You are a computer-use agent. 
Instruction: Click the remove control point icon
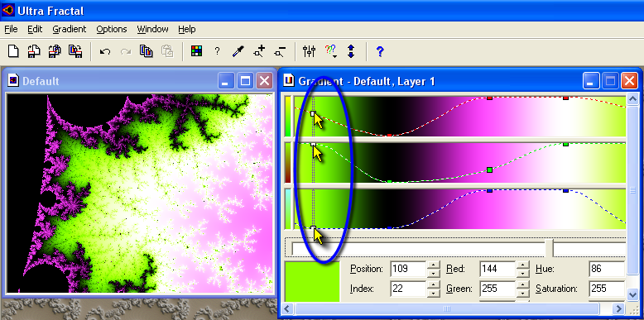coord(280,51)
